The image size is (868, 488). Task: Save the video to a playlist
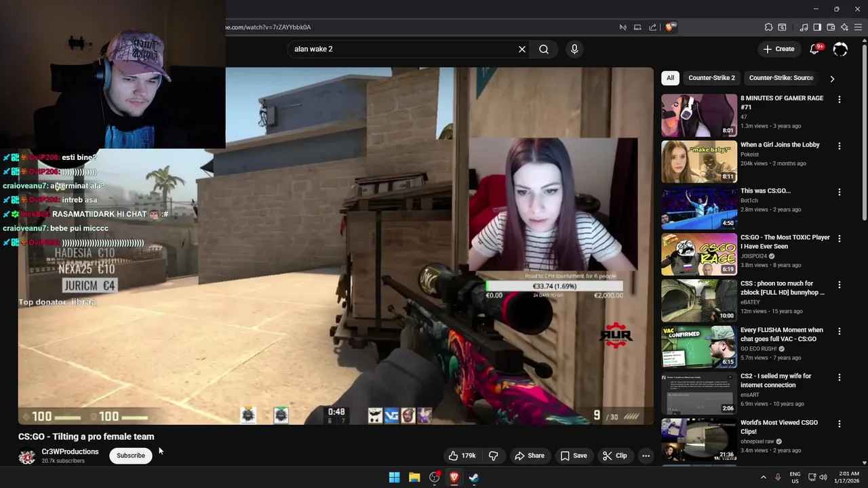573,455
